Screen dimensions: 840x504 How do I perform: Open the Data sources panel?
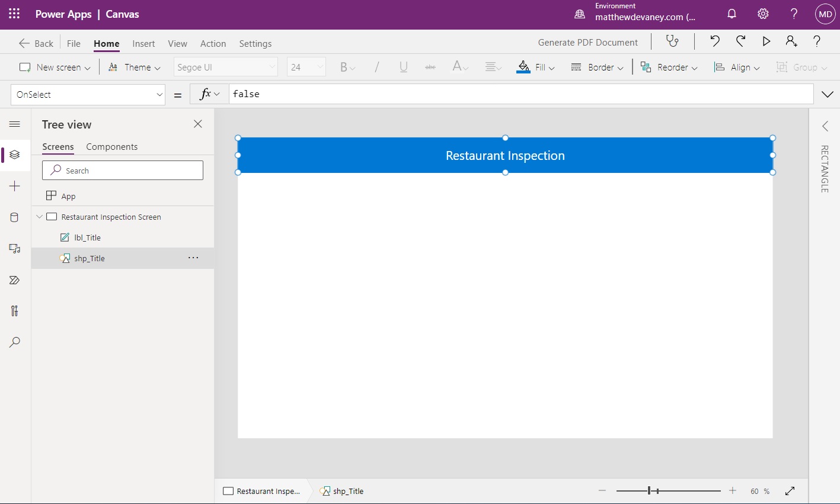pyautogui.click(x=14, y=217)
